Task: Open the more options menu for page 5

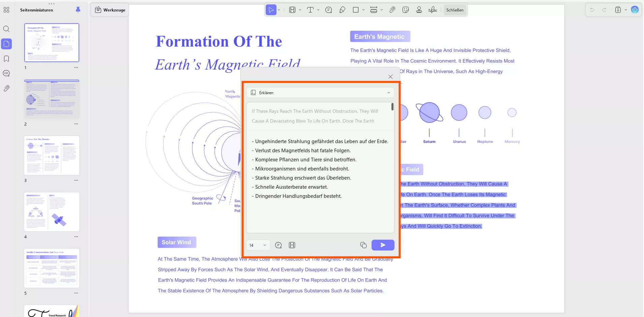Action: click(x=76, y=293)
